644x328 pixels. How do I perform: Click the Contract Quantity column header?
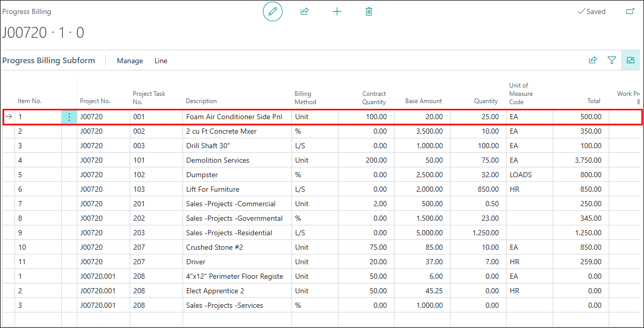(x=374, y=97)
